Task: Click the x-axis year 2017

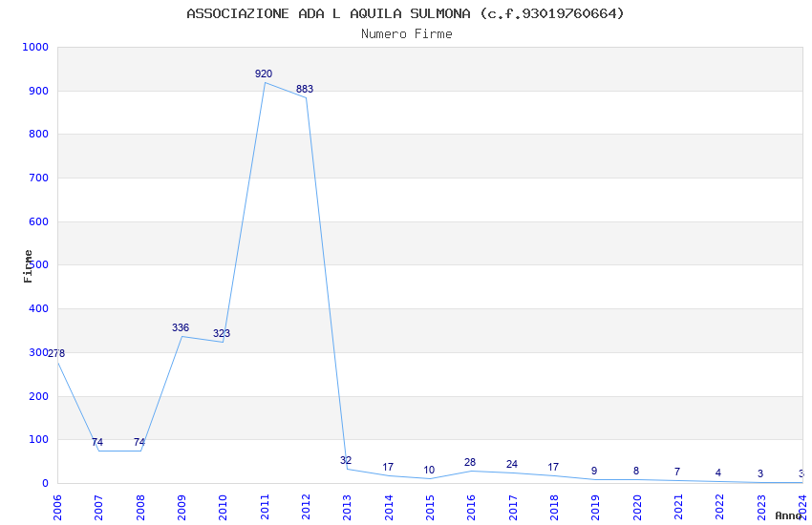Action: [513, 507]
